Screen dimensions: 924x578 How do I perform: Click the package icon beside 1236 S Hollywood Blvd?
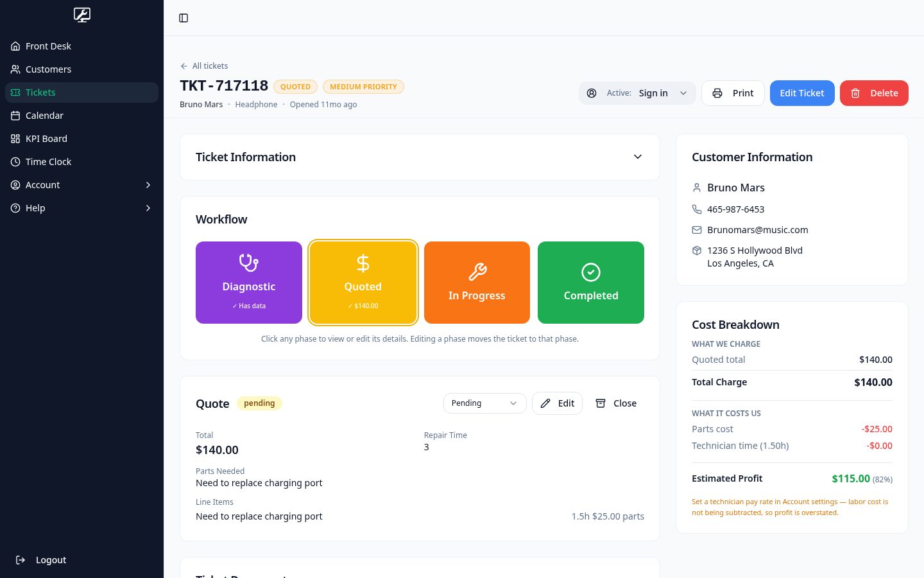pos(697,250)
